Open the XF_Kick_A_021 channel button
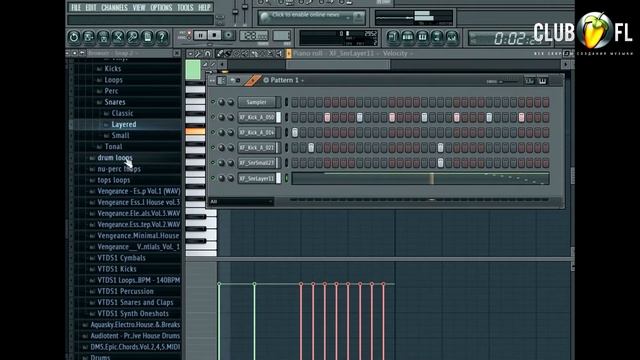 pyautogui.click(x=257, y=148)
